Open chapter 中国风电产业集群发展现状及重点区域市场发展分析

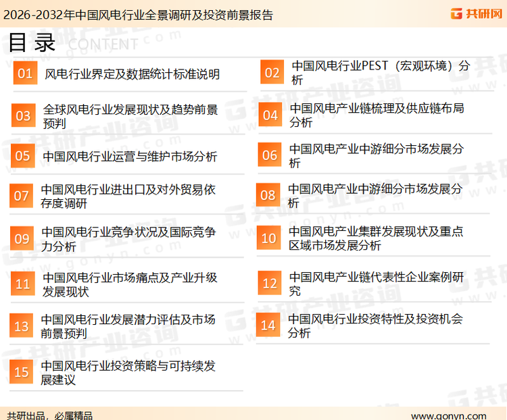coord(376,238)
